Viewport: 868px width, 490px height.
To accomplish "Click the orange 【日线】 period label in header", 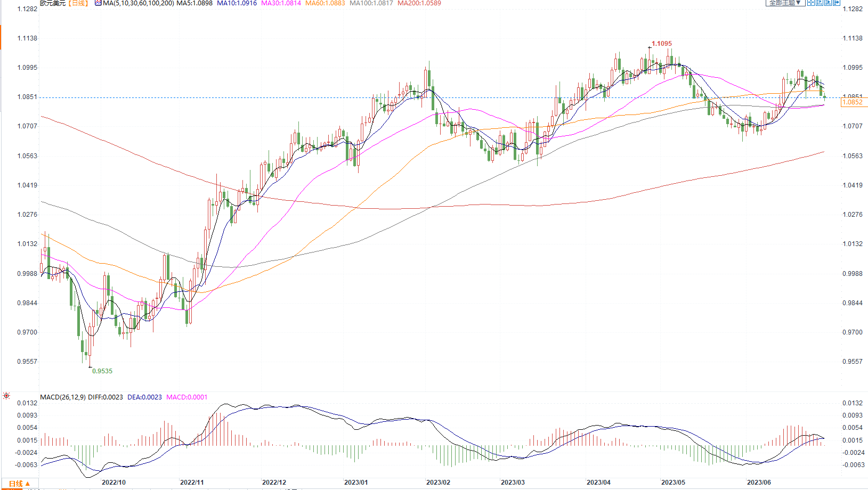I will 78,3.
